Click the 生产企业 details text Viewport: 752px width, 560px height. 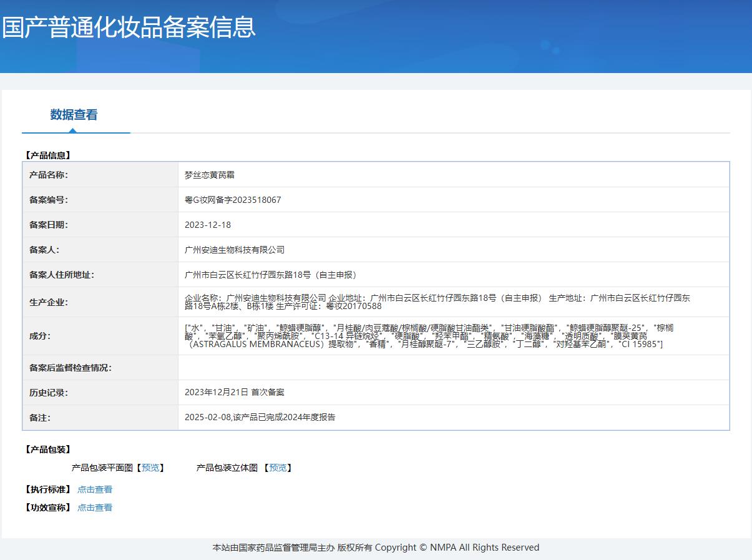(x=437, y=302)
